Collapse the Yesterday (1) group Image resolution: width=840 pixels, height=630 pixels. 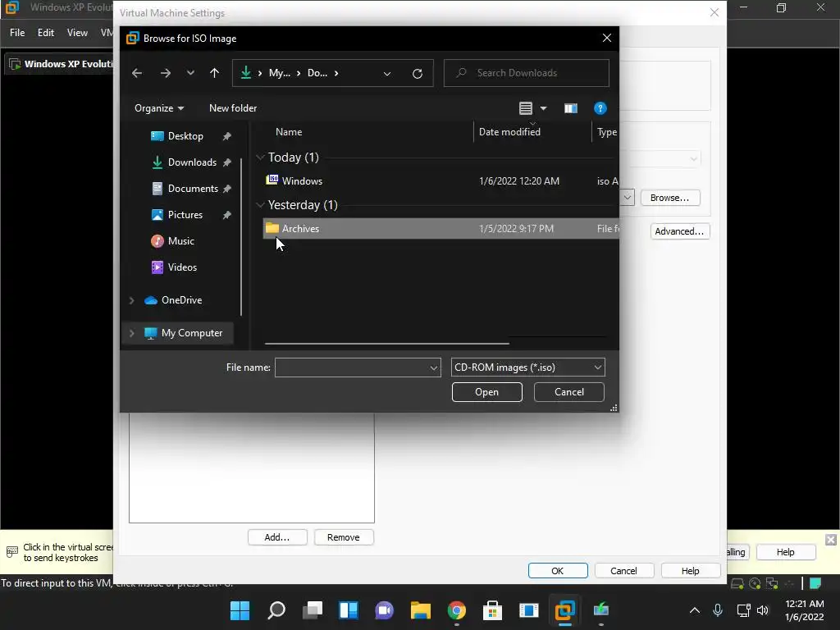[x=260, y=205]
